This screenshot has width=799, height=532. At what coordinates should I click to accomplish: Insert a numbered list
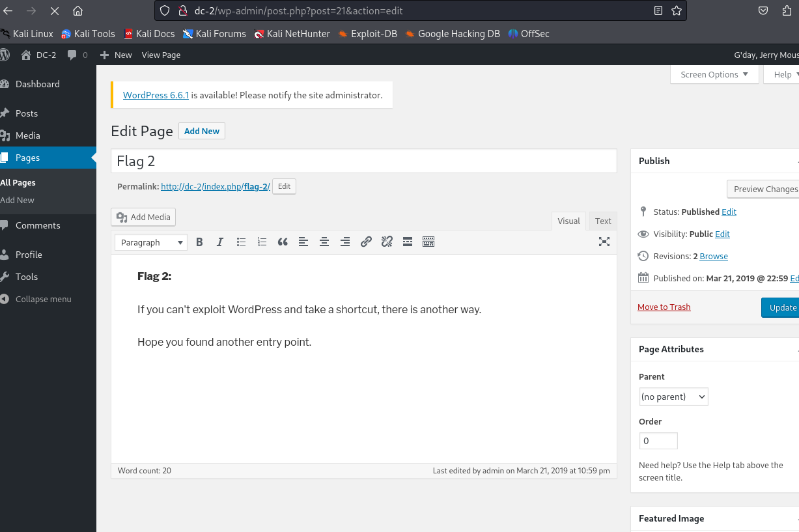point(262,242)
